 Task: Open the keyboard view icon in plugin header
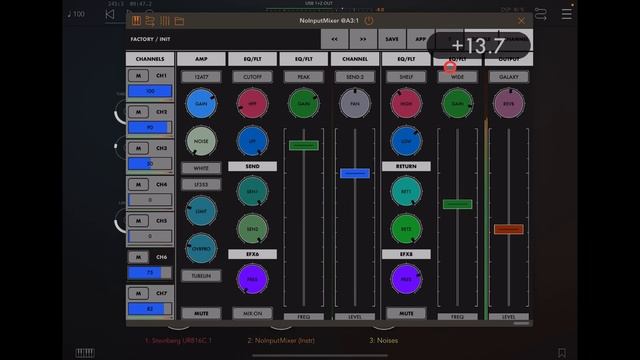(x=136, y=21)
